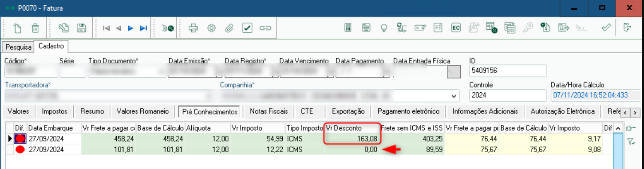Open settings via the gear icon

(212, 28)
